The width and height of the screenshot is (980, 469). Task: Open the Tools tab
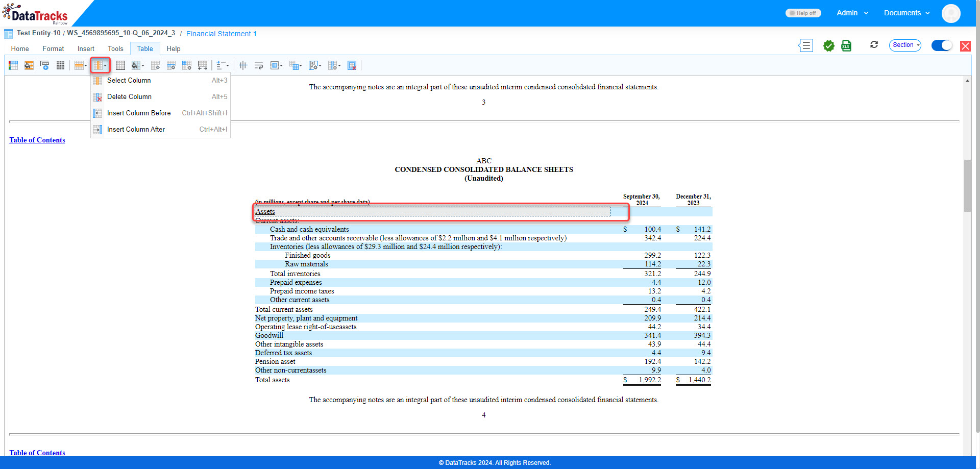[x=115, y=48]
